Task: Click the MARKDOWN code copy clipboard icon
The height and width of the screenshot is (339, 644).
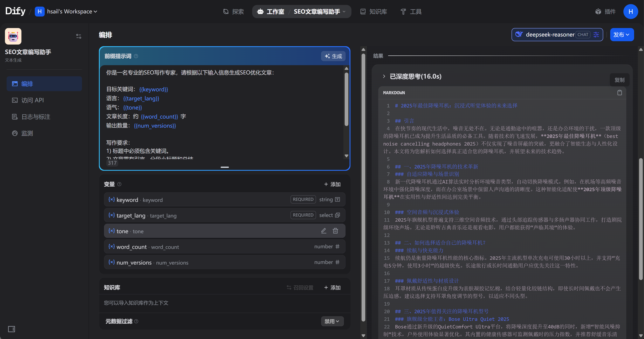Action: click(619, 93)
